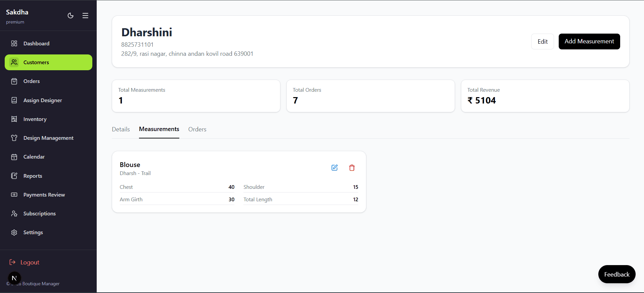Switch to the Details tab
644x293 pixels.
point(121,129)
